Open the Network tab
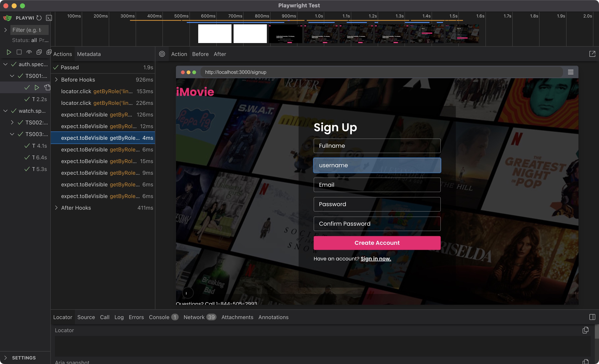The height and width of the screenshot is (364, 599). pos(200,317)
